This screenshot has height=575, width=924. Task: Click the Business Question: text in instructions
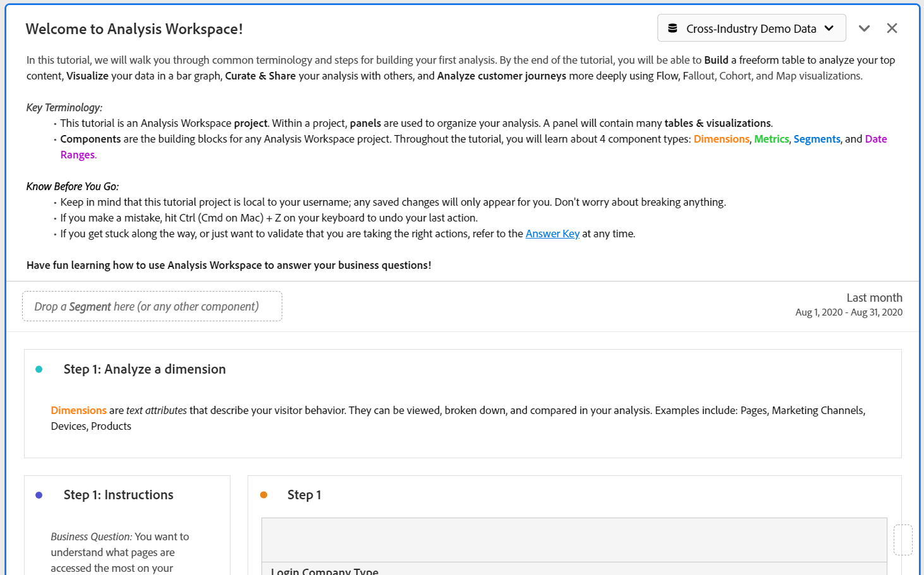(91, 536)
